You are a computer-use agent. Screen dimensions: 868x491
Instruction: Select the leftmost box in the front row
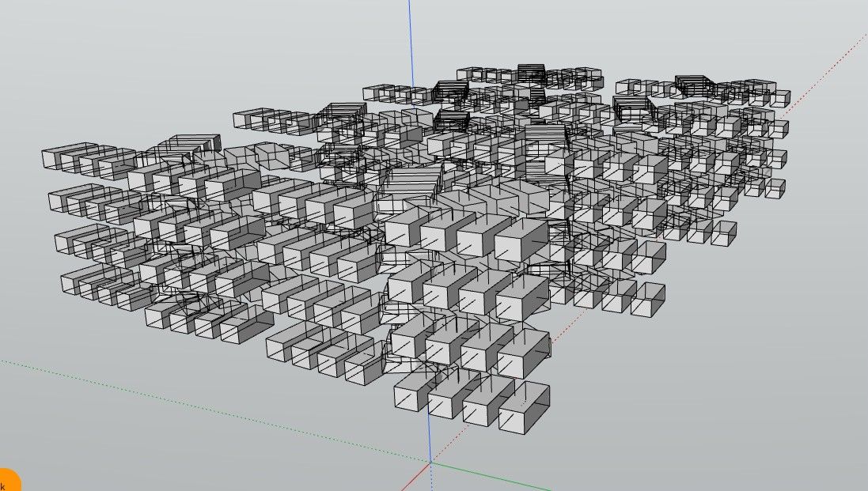point(413,391)
